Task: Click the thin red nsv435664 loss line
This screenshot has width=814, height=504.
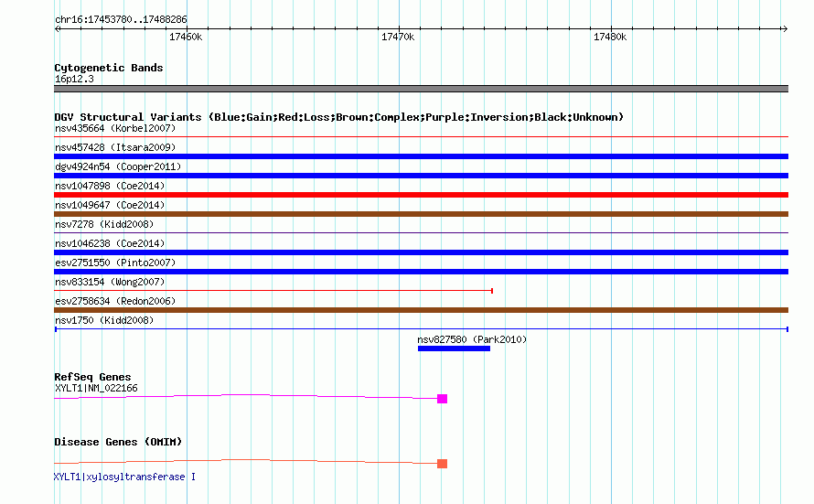Action: coord(421,137)
